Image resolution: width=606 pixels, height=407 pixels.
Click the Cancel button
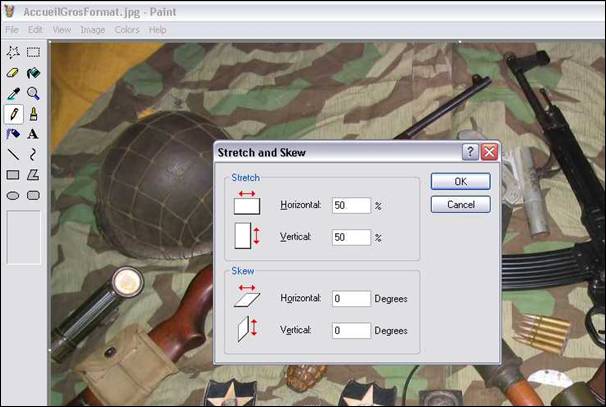tap(461, 204)
